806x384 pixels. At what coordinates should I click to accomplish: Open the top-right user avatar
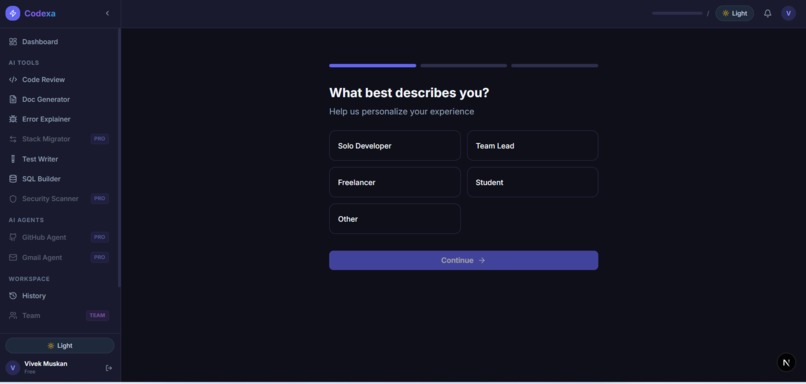point(789,13)
